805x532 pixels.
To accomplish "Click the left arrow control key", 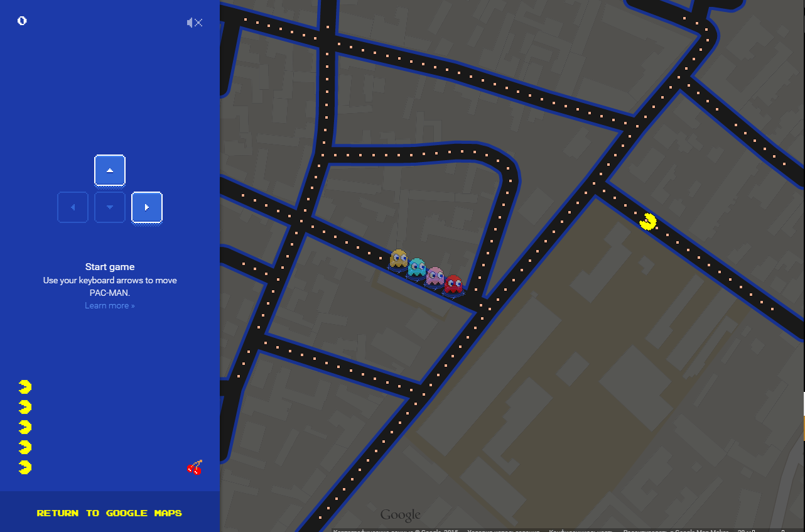I will point(73,207).
